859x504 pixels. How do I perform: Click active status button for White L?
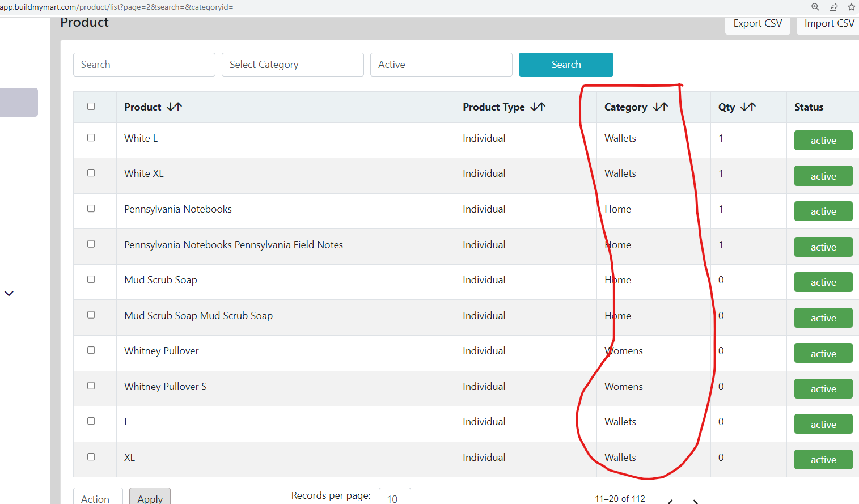click(823, 141)
